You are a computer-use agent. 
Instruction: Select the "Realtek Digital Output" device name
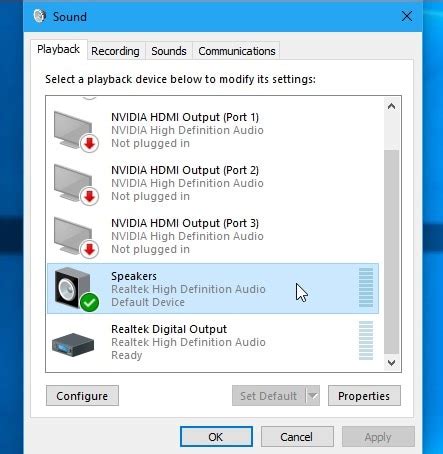(x=169, y=329)
